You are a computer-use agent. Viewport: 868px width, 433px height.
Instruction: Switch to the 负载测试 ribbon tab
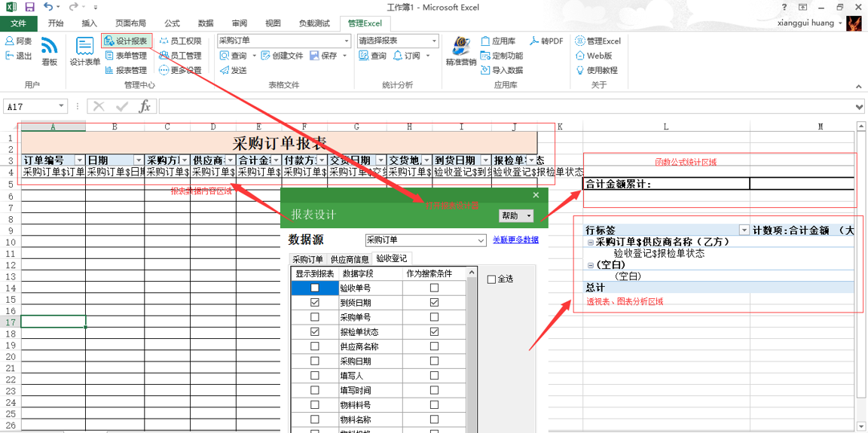[314, 23]
